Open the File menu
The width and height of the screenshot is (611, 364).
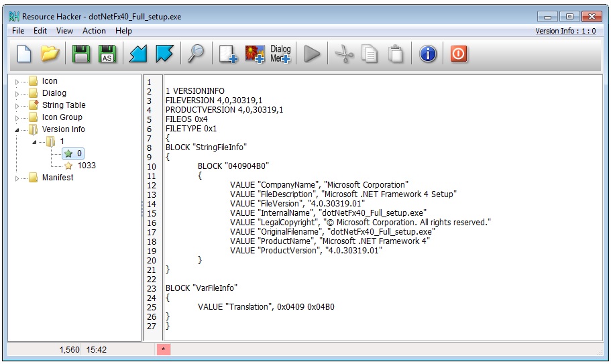(18, 31)
